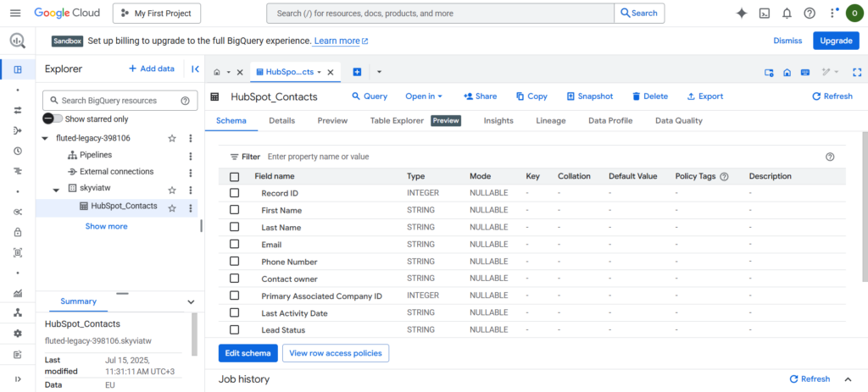The width and height of the screenshot is (868, 392).
Task: Switch to the Lineage tab
Action: [551, 120]
